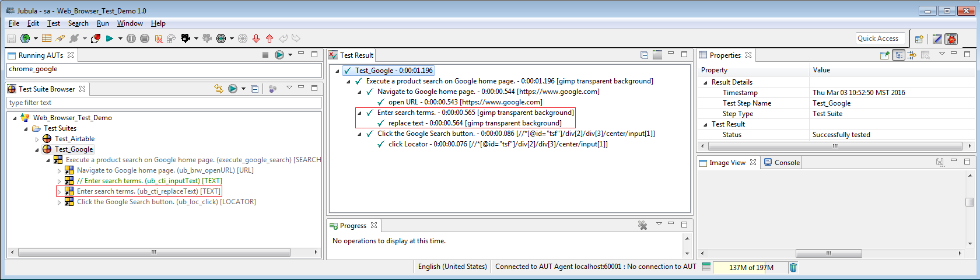Viewport: 980px width, 280px height.
Task: Run garbage collector trash icon
Action: [793, 267]
